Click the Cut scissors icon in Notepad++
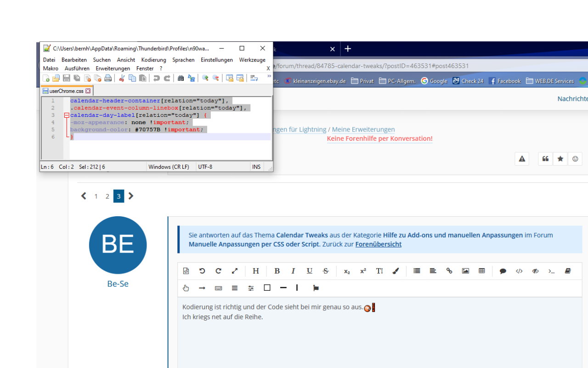 (122, 78)
